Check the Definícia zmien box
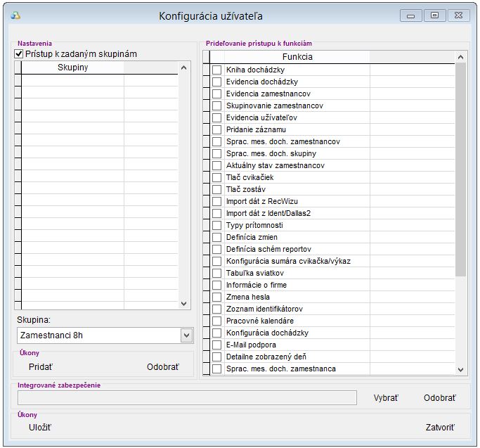This screenshot has width=480, height=448. 216,237
